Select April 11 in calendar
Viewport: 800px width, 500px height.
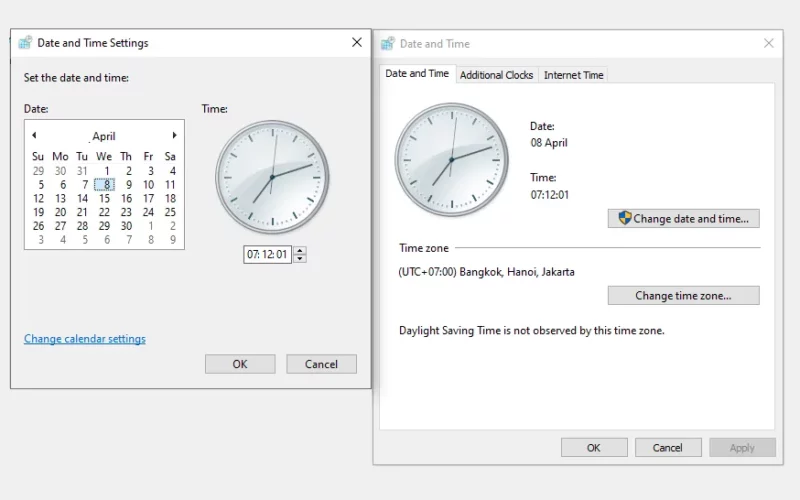[x=170, y=185]
